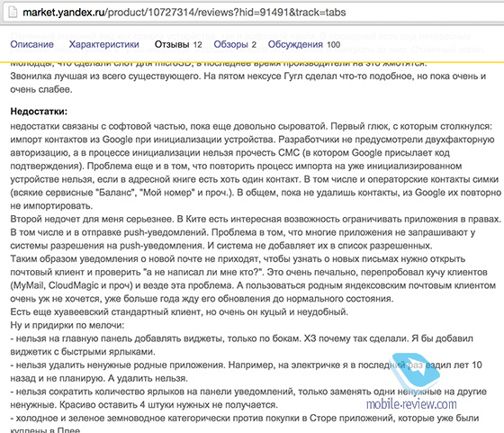Click the text '(MyMail, CloudMagic и проч)'
Viewport: 504px width, 433px height.
click(x=71, y=285)
